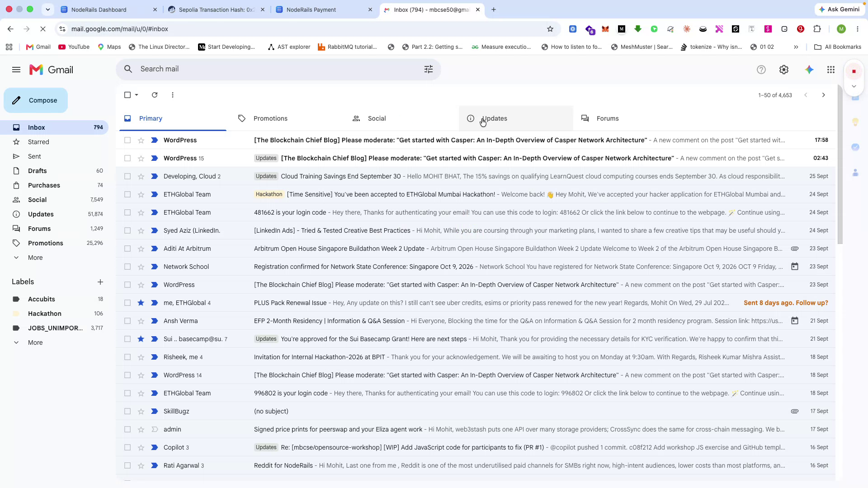Click the browser back arrow

(x=10, y=29)
